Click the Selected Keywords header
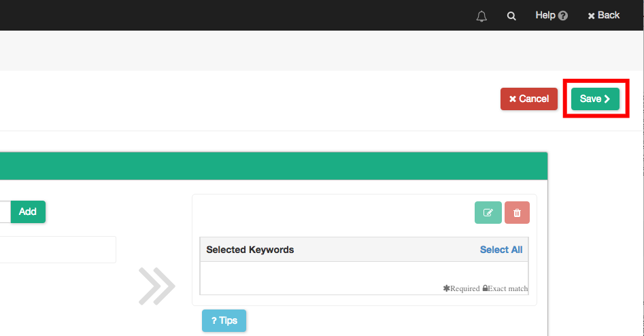Image resolution: width=644 pixels, height=336 pixels. pyautogui.click(x=250, y=250)
